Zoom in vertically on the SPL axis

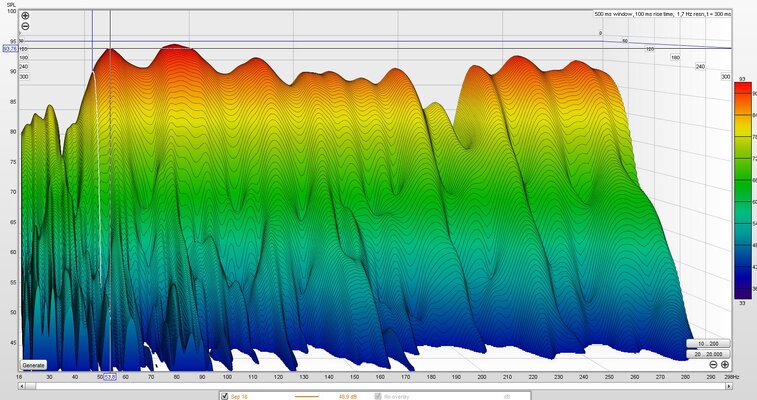[25, 16]
